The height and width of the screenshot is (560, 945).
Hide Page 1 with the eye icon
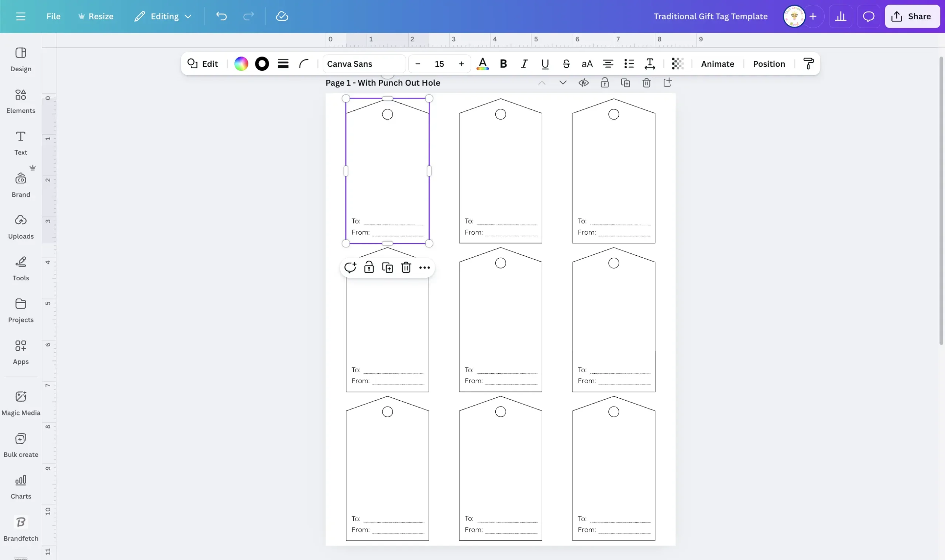[x=583, y=82]
